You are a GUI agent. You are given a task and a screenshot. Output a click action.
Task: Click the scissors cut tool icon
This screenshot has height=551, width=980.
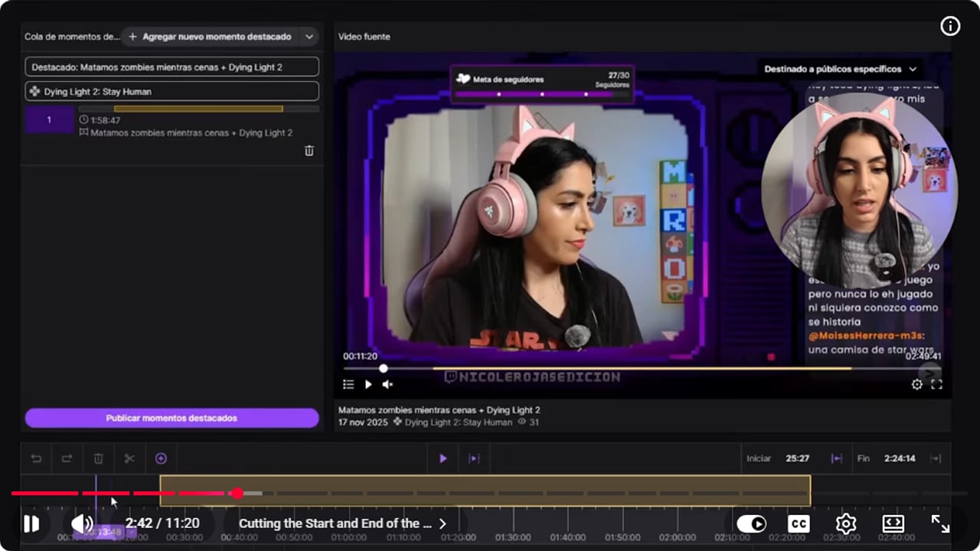coord(129,458)
